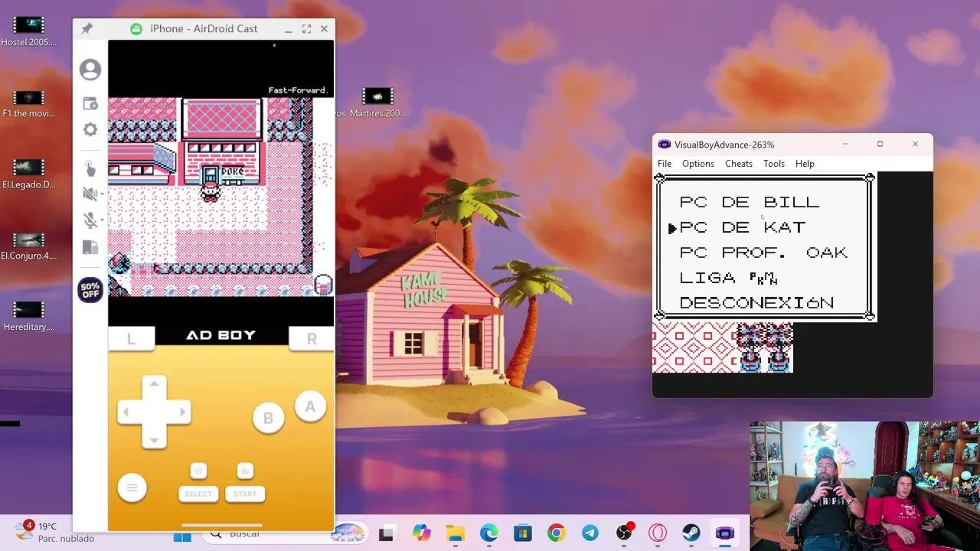980x551 pixels.
Task: Open the Martires.200 video file on desktop
Action: point(377,103)
